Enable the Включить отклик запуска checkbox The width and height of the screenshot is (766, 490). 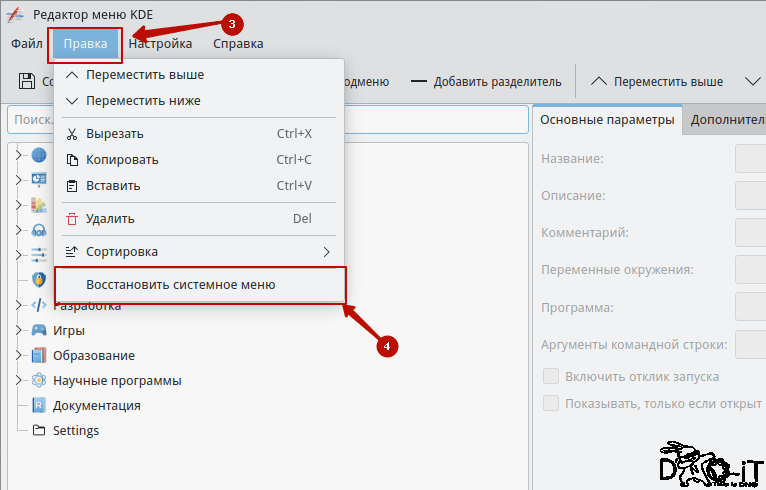[551, 377]
